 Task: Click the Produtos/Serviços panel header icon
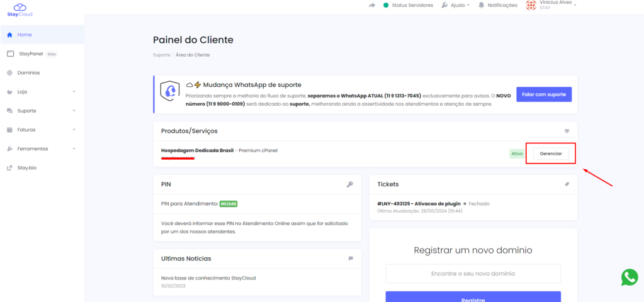567,131
